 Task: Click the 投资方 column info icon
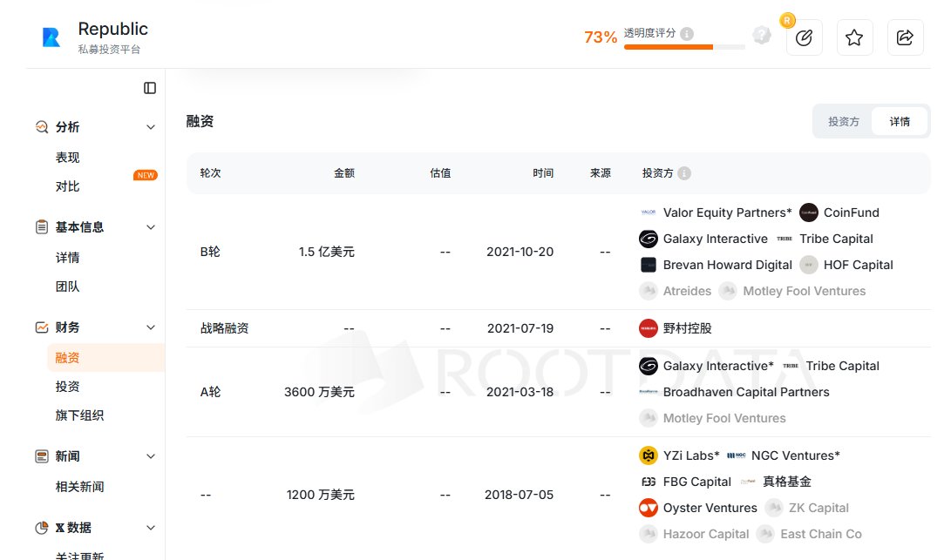point(684,173)
